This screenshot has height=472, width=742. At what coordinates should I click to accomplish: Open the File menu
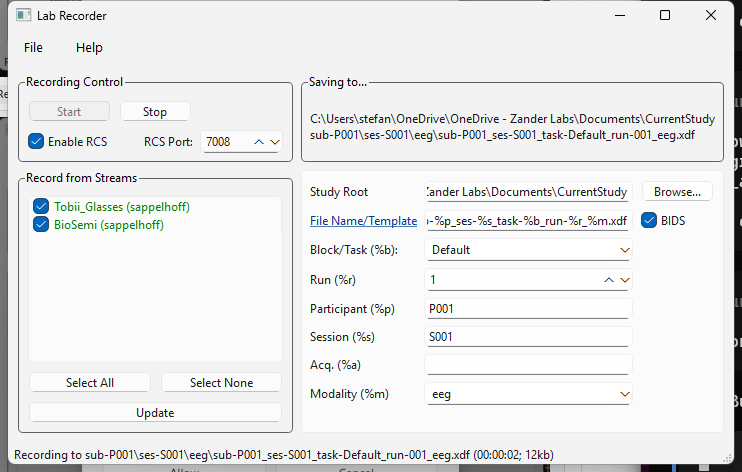(x=33, y=48)
